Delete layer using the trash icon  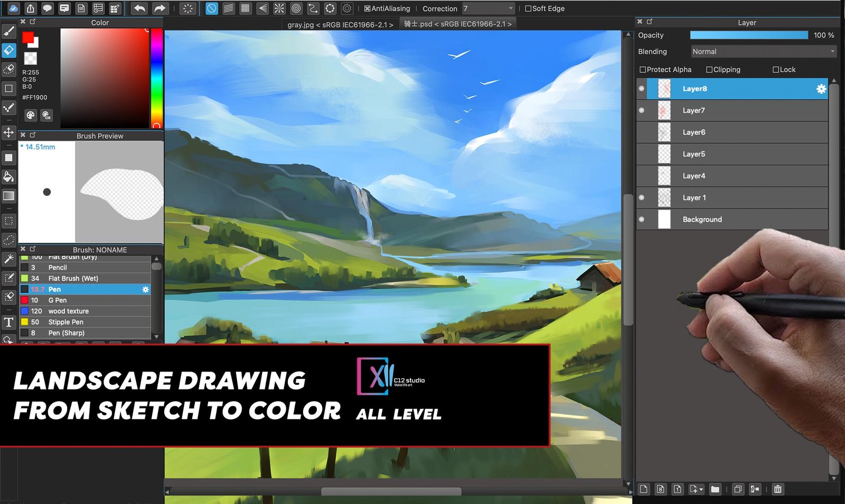coord(777,489)
